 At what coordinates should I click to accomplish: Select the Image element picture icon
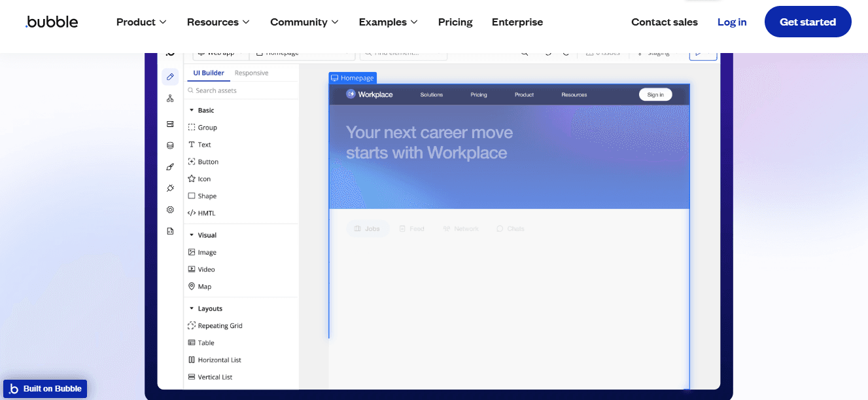(192, 252)
